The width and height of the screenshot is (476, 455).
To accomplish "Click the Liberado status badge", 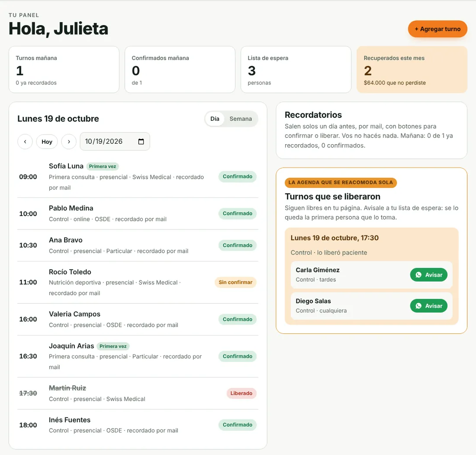I will click(241, 394).
